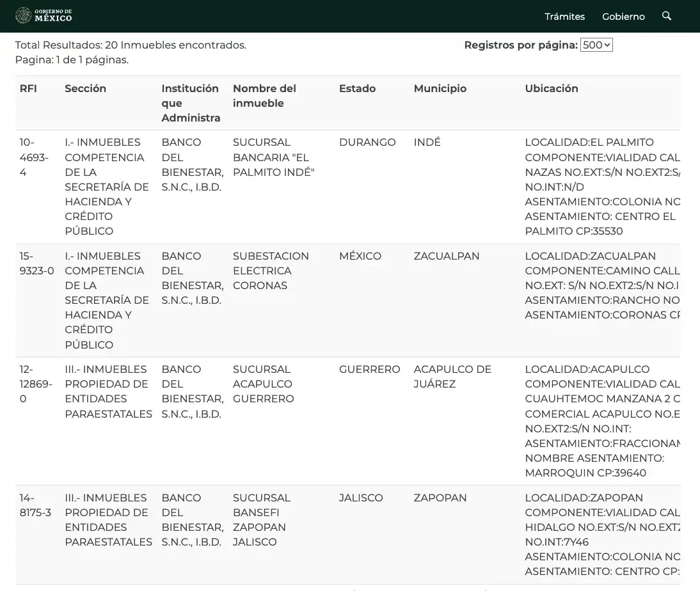
Task: Click the DURANGO estado cell
Action: click(x=367, y=143)
